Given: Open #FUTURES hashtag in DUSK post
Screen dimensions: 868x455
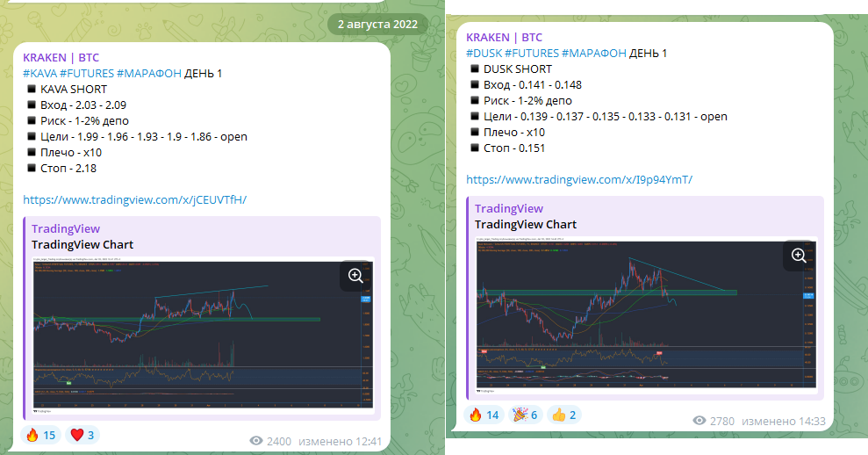Looking at the screenshot, I should click(532, 54).
